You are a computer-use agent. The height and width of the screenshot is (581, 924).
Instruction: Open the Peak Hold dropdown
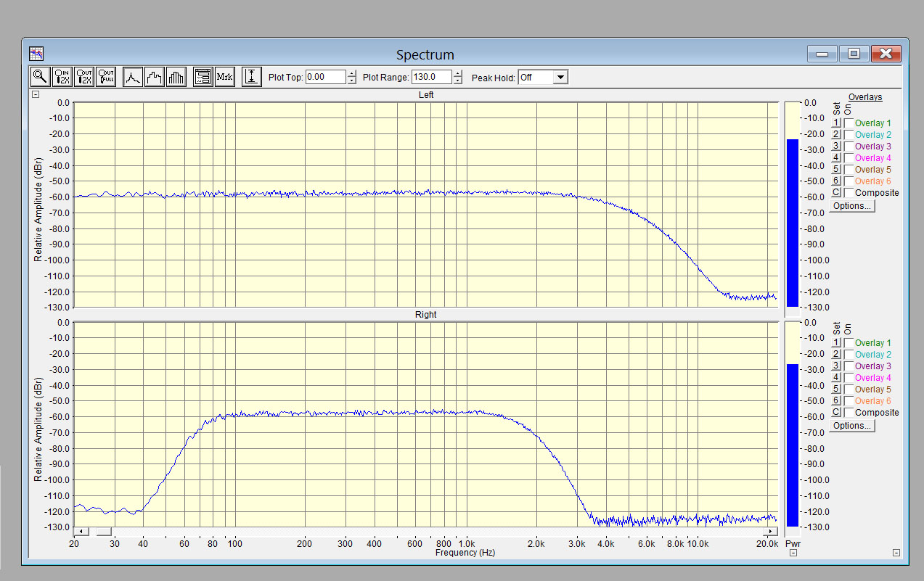coord(560,78)
